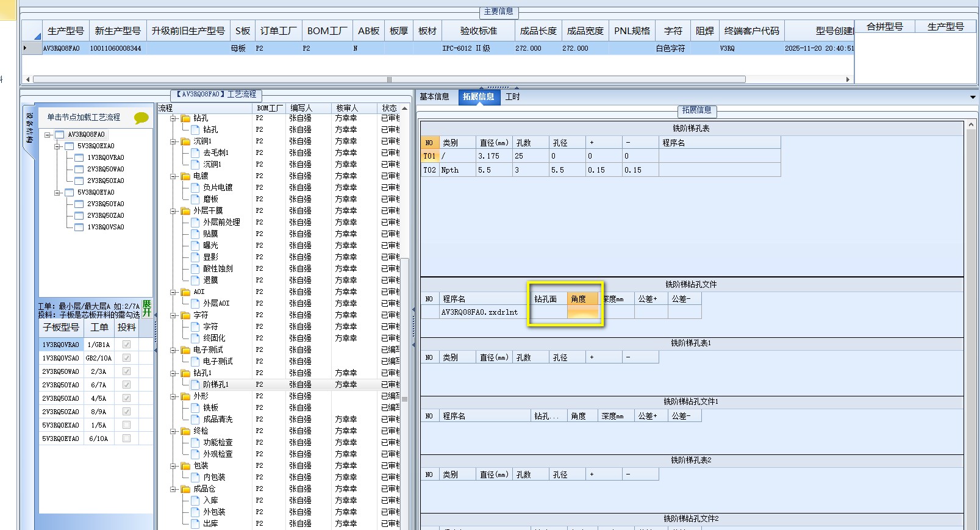Click the 合拼型号 column header

point(885,27)
